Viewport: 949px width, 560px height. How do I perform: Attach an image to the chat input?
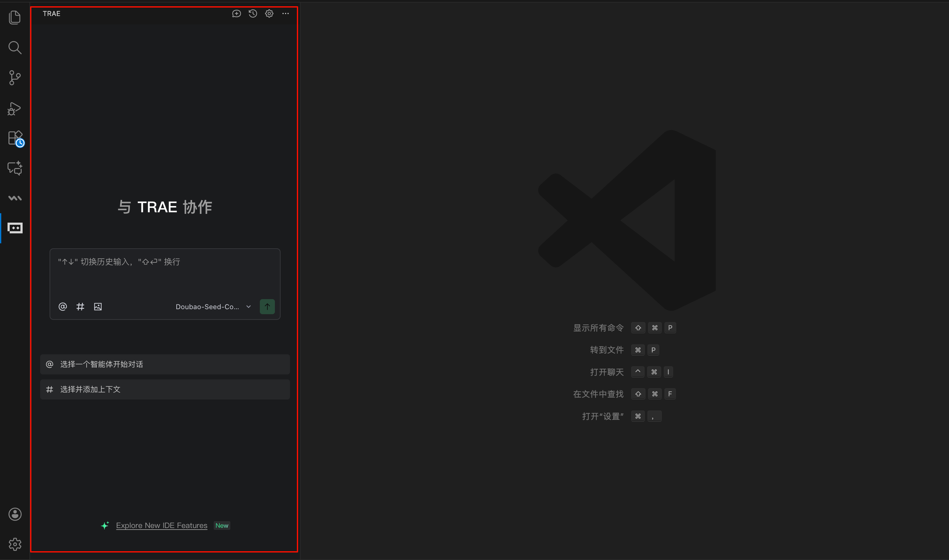98,306
